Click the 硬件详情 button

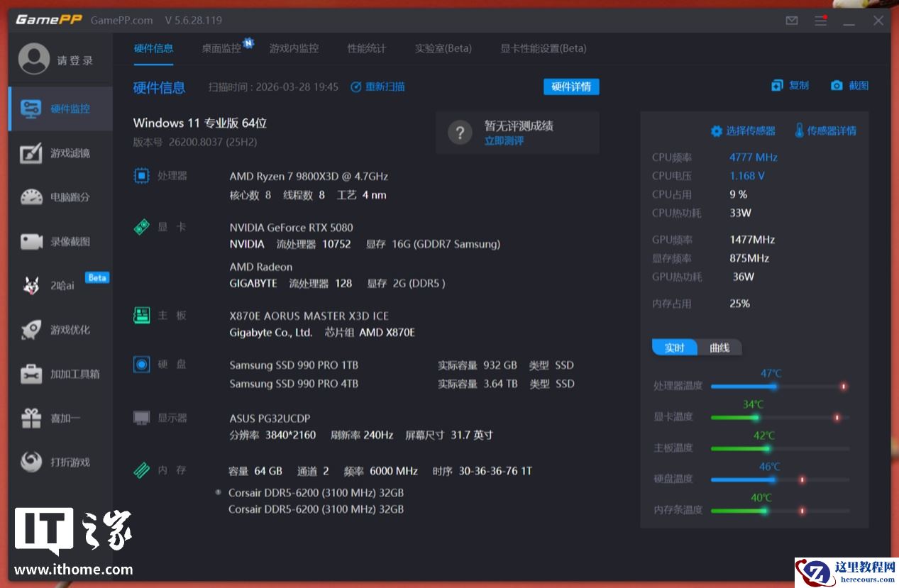coord(570,85)
